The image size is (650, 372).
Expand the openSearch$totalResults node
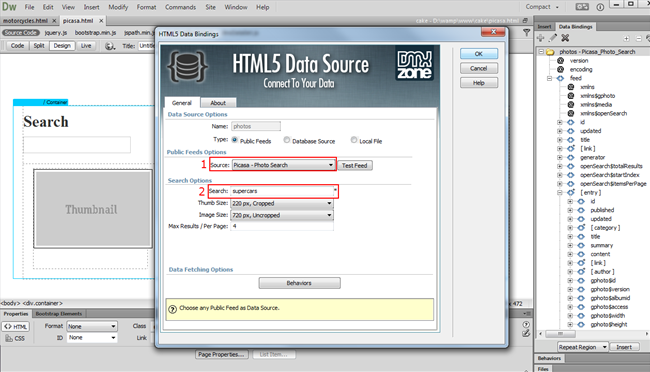pyautogui.click(x=560, y=166)
